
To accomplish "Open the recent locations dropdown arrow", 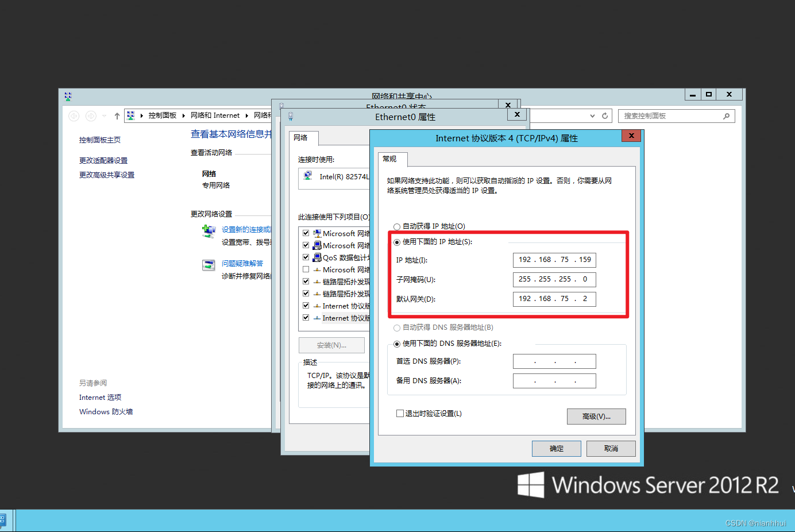I will click(105, 116).
